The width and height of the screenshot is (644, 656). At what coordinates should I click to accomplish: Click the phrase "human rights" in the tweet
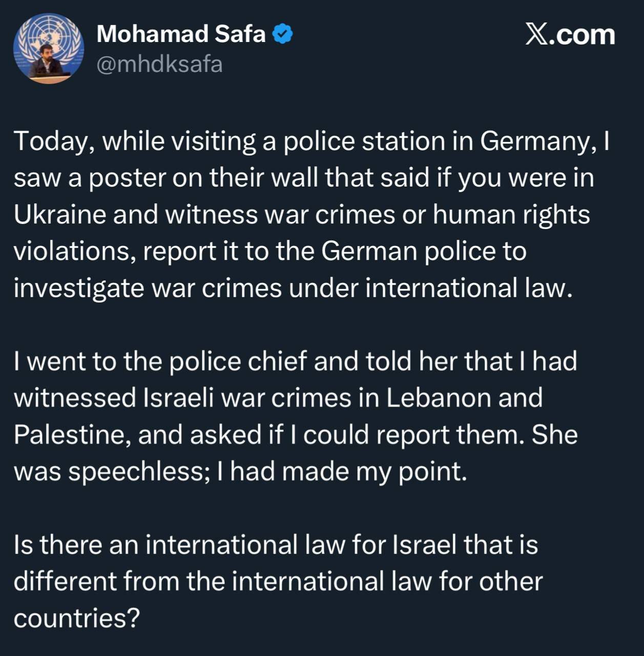coord(511,215)
